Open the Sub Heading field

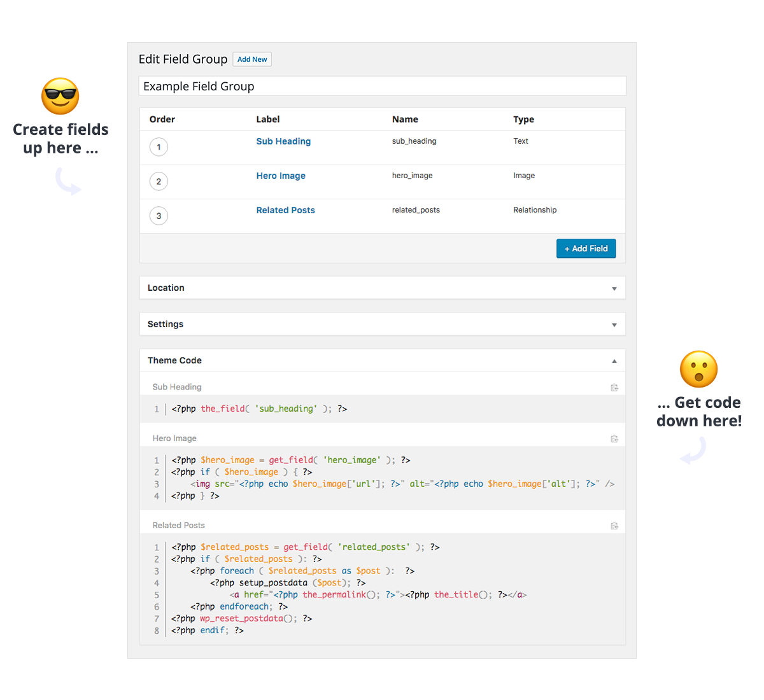[283, 141]
